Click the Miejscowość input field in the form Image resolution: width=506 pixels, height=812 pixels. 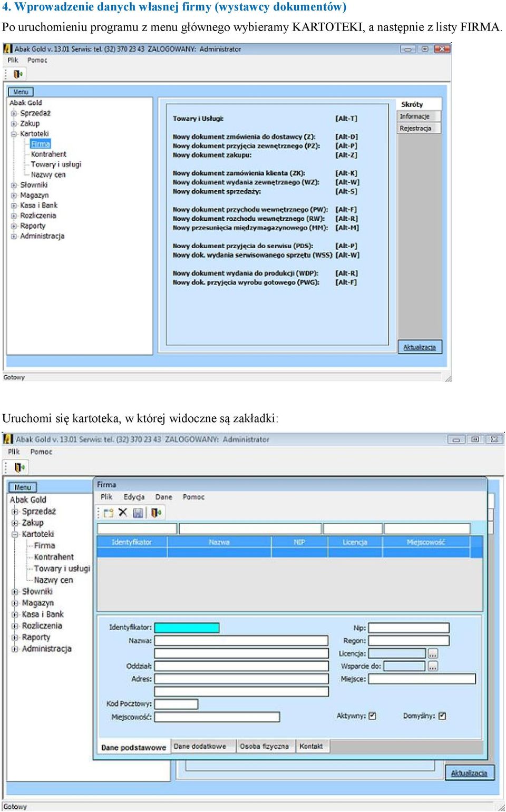[217, 717]
